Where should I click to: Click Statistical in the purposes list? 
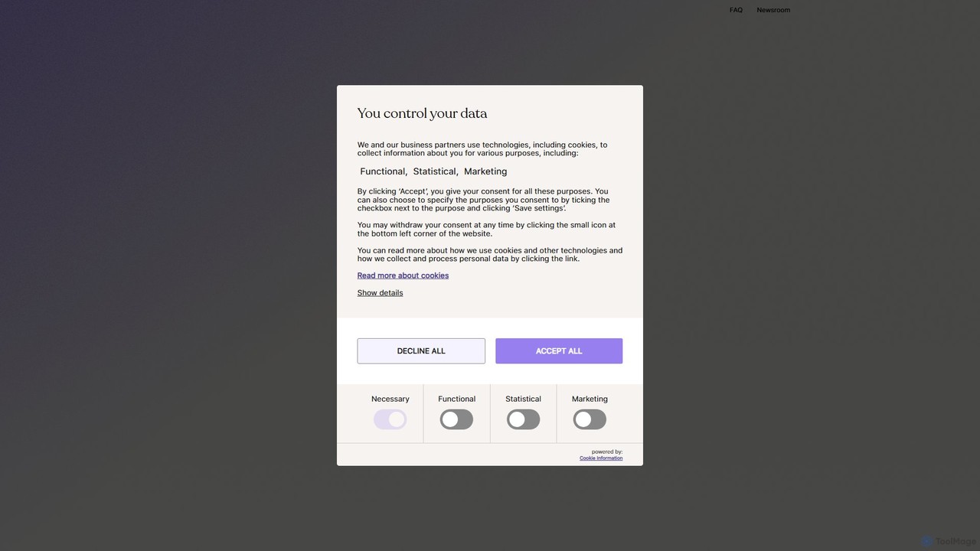(434, 171)
